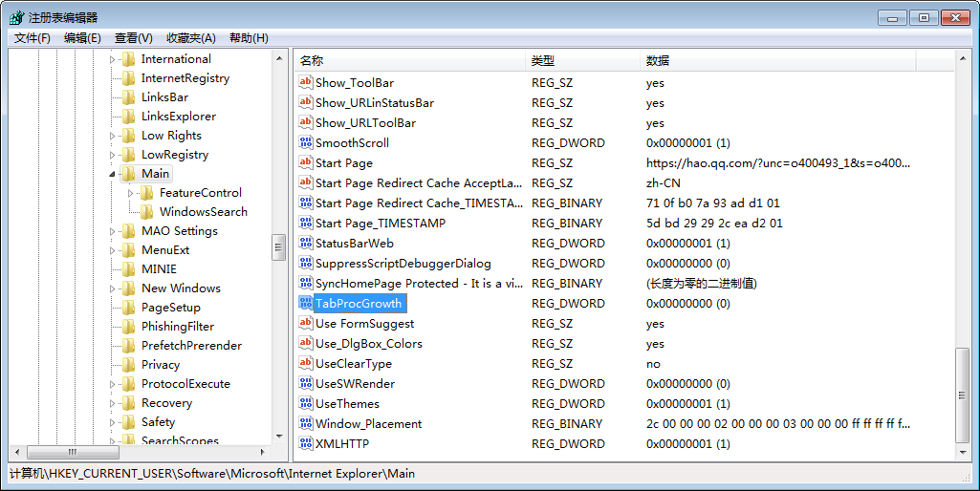Expand the New Windows key
This screenshot has height=491, width=980.
113,288
